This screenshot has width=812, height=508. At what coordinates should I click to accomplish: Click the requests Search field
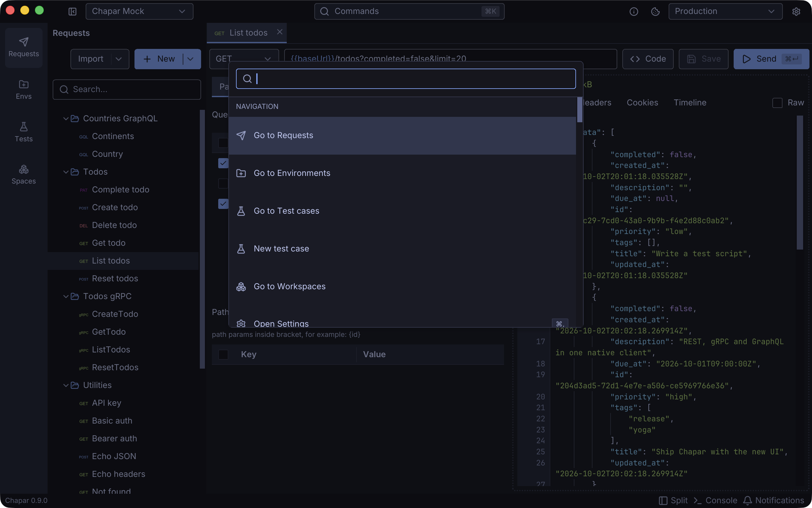(127, 90)
